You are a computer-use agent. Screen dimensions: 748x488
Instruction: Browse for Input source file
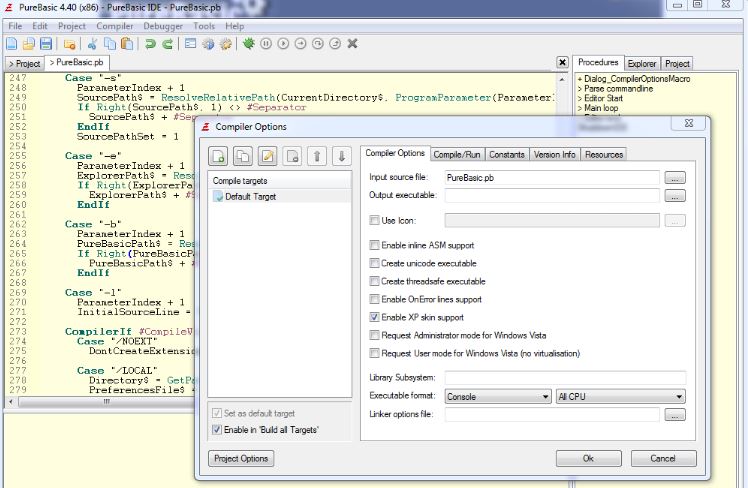click(675, 178)
